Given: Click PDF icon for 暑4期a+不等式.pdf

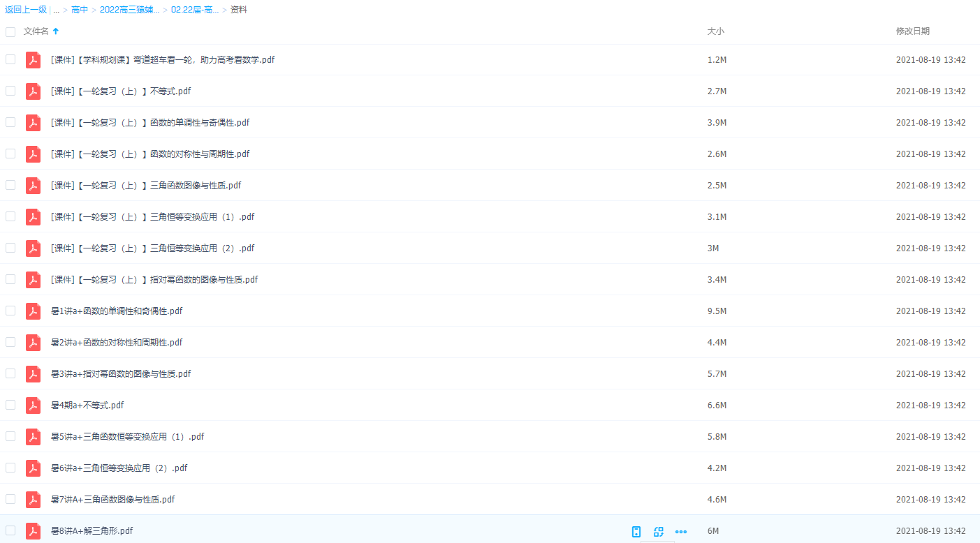Looking at the screenshot, I should pos(33,406).
